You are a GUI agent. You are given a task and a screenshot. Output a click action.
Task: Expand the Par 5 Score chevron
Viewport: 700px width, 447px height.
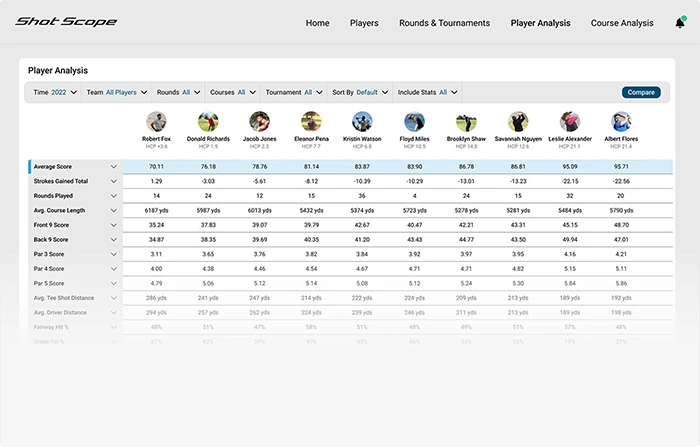(113, 283)
